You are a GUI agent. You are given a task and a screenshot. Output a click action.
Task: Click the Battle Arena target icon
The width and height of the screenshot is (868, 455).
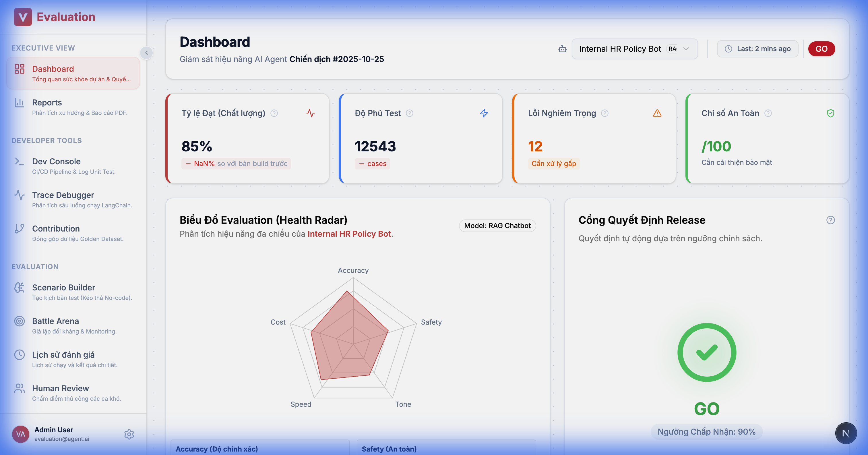[x=19, y=321]
